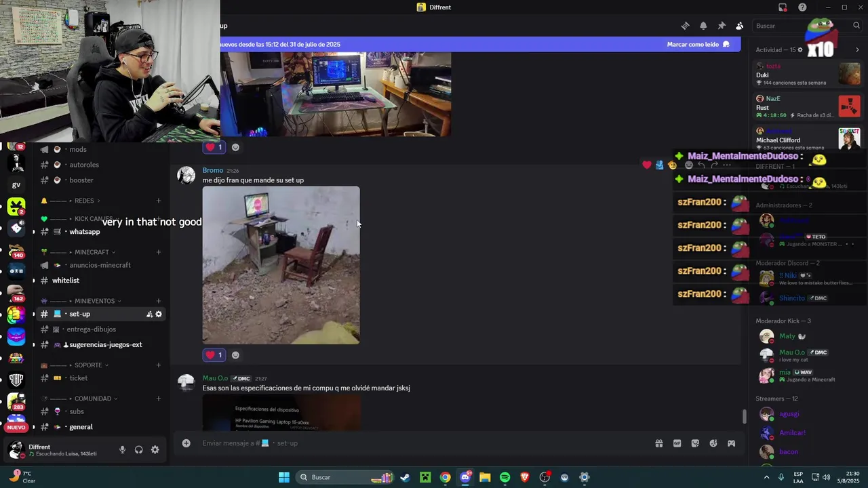868x488 pixels.
Task: Show pinned messages with pin icon
Action: pos(722,26)
